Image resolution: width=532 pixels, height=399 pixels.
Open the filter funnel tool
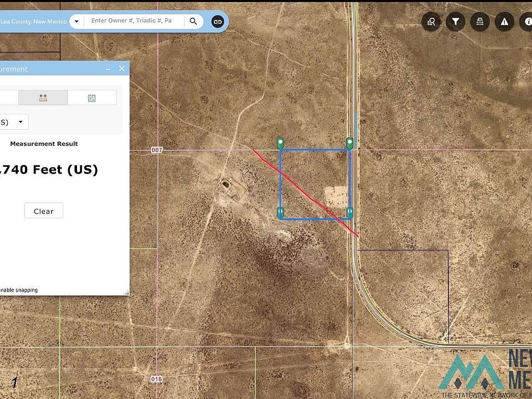click(456, 22)
